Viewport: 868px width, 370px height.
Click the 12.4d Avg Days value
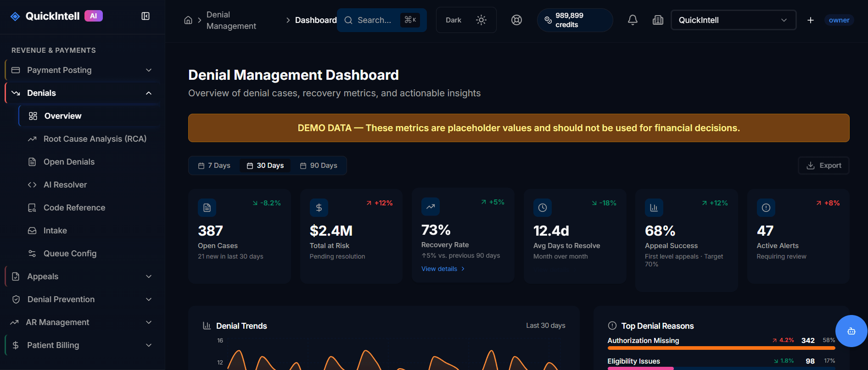pos(551,231)
